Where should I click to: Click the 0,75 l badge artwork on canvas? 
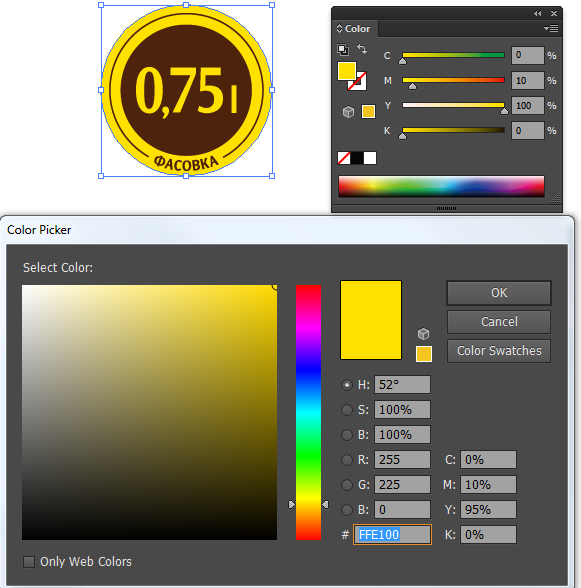coord(186,90)
